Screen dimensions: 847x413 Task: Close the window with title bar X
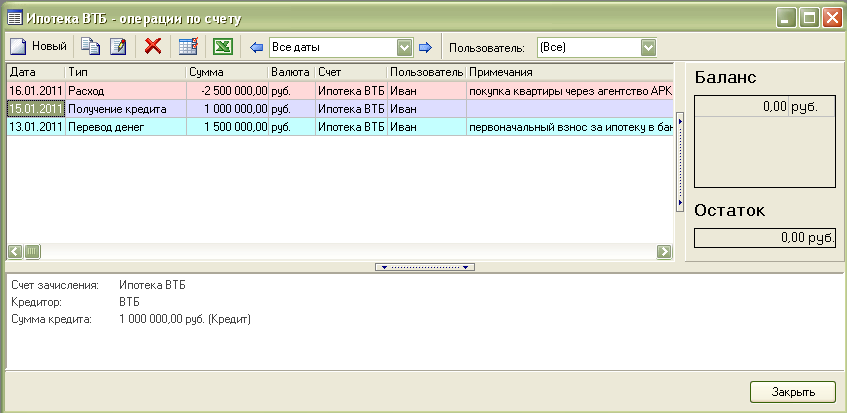pos(831,19)
